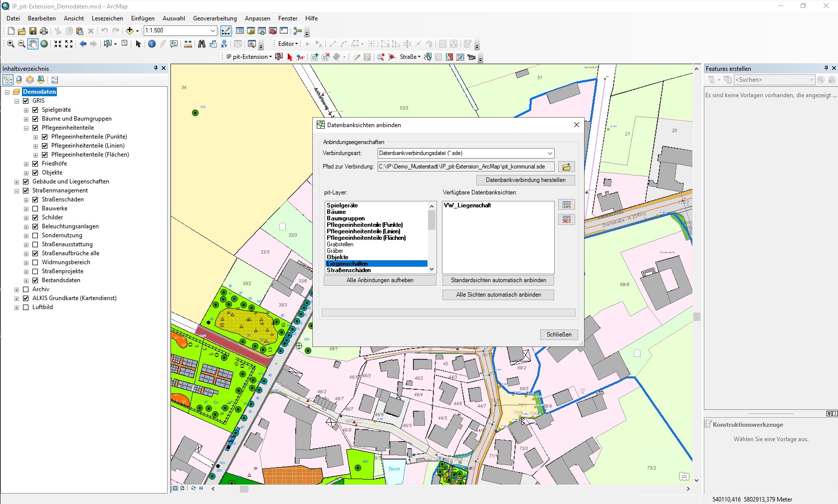Open the Geoverarbeitung menu

click(x=214, y=18)
